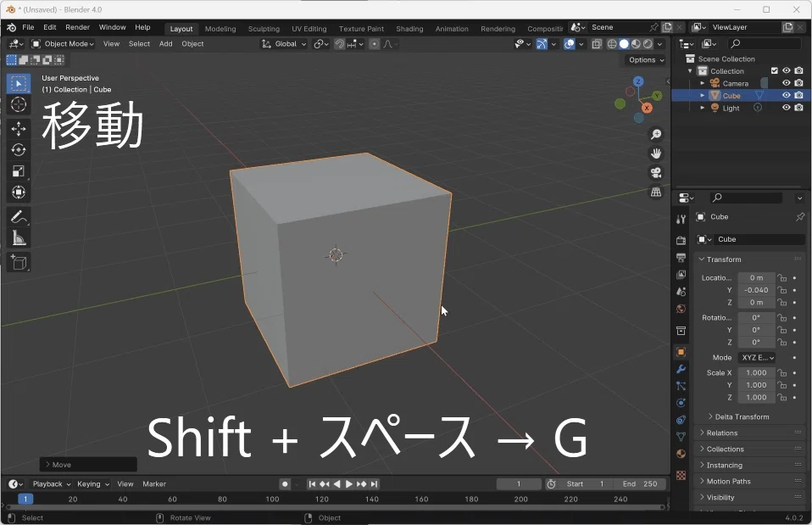This screenshot has height=525, width=812.
Task: Toggle visibility of the Light object
Action: click(x=786, y=108)
